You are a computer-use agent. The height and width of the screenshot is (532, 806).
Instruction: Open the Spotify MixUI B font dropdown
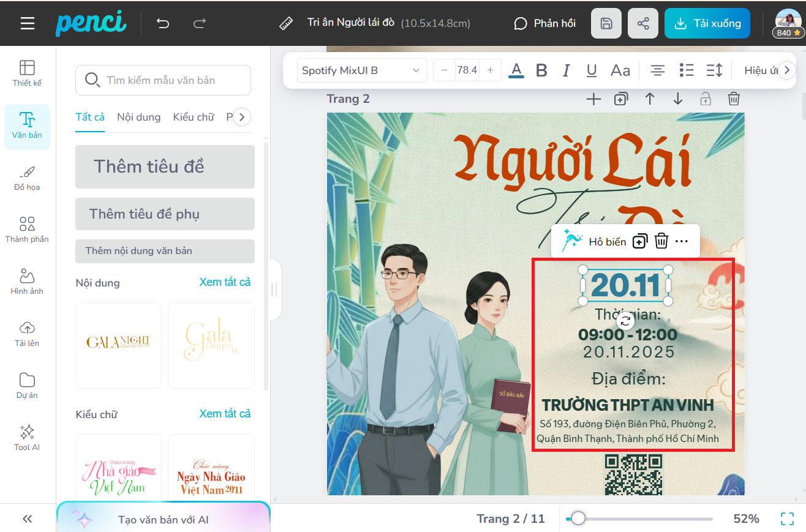(361, 70)
